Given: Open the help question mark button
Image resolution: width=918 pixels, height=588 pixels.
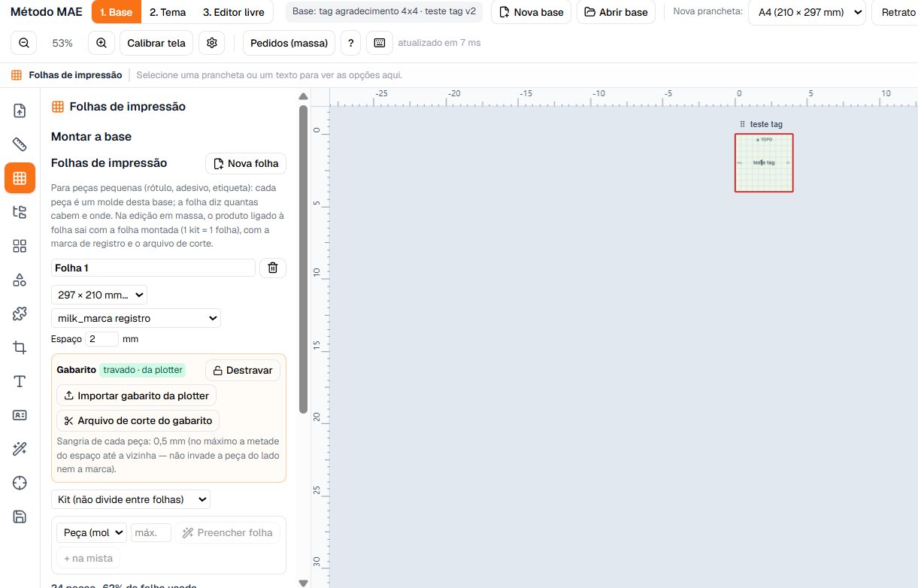Looking at the screenshot, I should (x=350, y=43).
